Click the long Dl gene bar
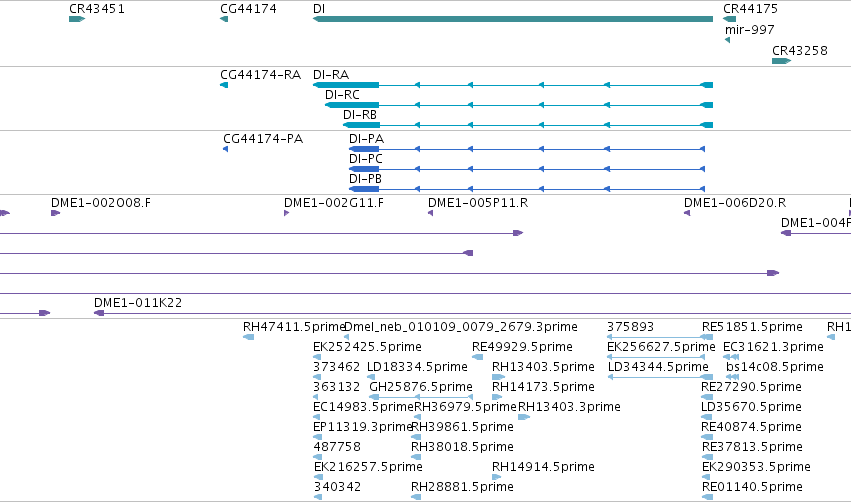Screen dimensions: 851x502 point(513,19)
